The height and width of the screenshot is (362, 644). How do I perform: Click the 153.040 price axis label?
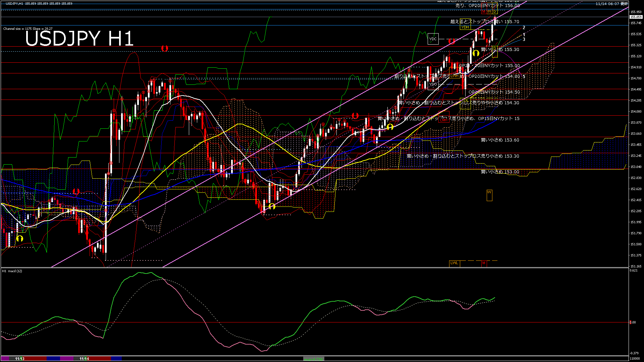coord(636,167)
